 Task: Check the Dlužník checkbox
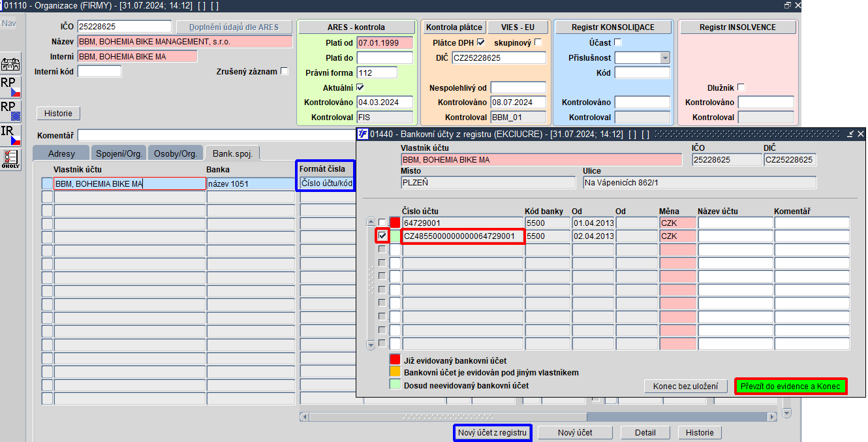coord(741,87)
